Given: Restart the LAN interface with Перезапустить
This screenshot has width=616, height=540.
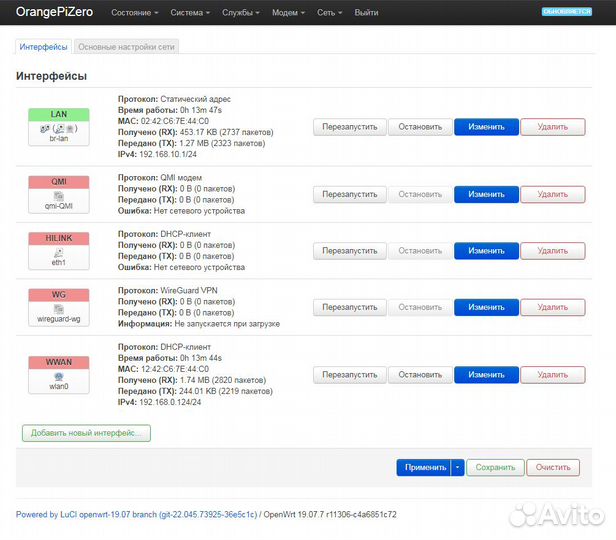Looking at the screenshot, I should 350,127.
